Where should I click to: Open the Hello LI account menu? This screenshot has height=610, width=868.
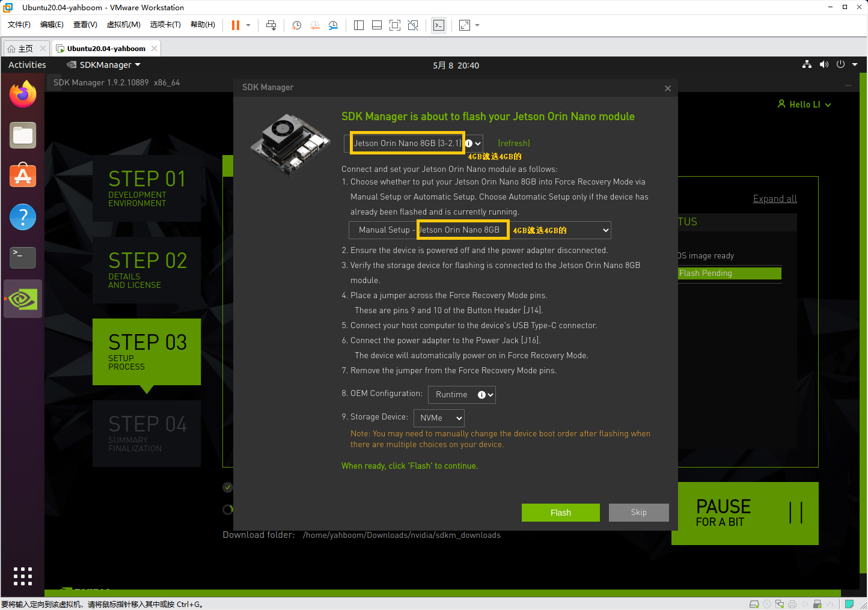tap(804, 104)
